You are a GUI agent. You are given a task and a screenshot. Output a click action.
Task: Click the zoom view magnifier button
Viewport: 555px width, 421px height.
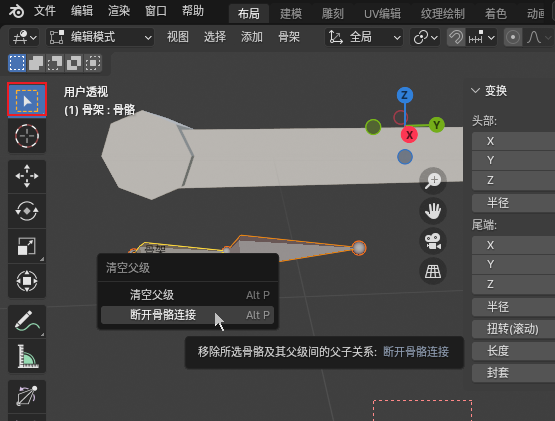pos(433,181)
